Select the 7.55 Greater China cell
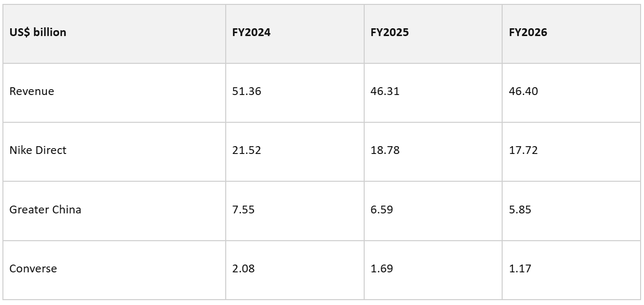Image resolution: width=644 pixels, height=305 pixels. pos(294,210)
